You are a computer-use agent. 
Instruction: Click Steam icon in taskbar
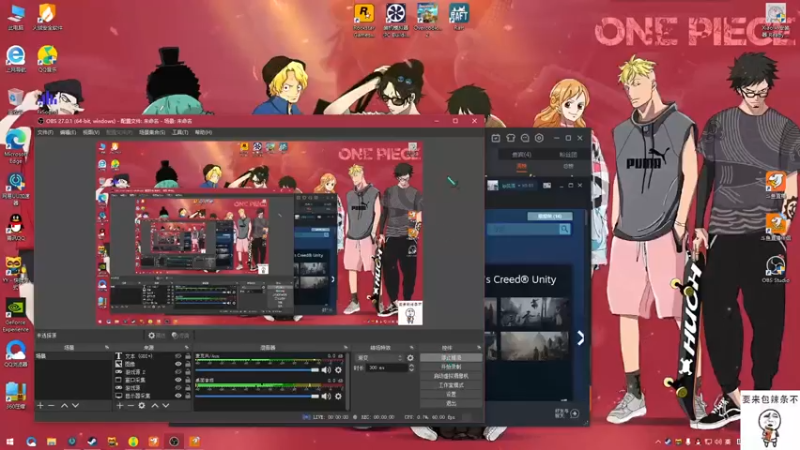click(92, 441)
